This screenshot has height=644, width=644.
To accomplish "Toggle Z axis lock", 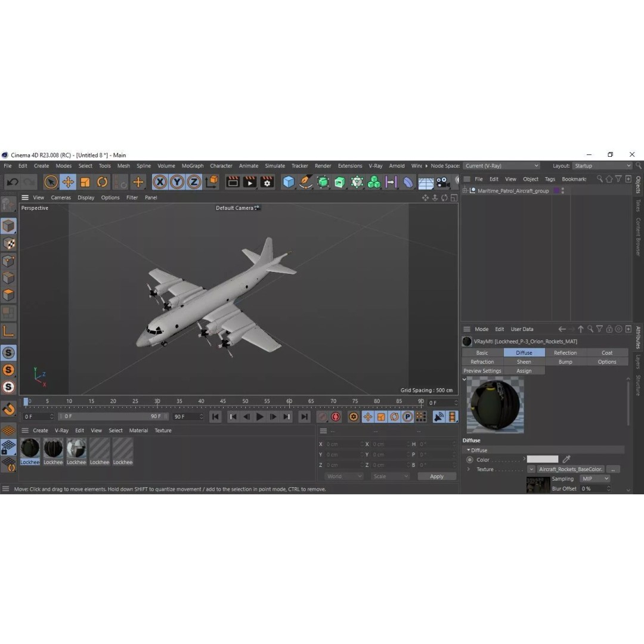I will tap(194, 181).
